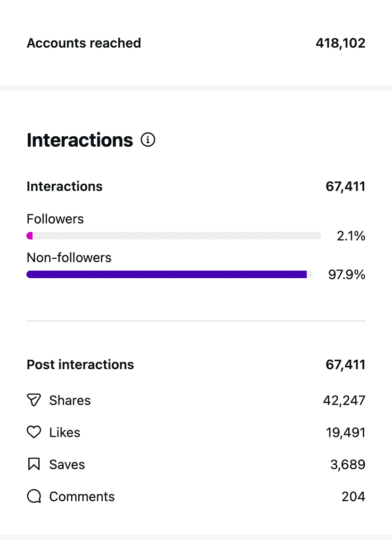Select the Accounts reached label
This screenshot has width=392, height=545.
[x=84, y=43]
